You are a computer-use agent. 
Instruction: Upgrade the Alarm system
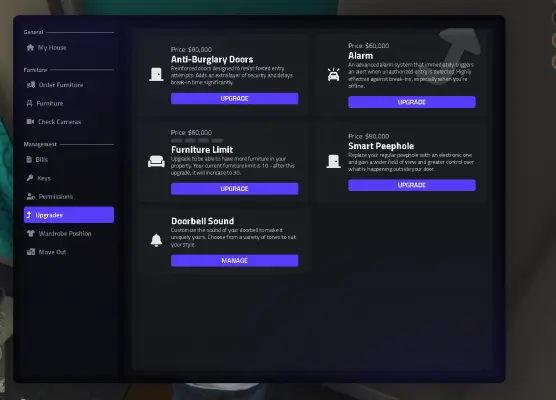[x=412, y=102]
